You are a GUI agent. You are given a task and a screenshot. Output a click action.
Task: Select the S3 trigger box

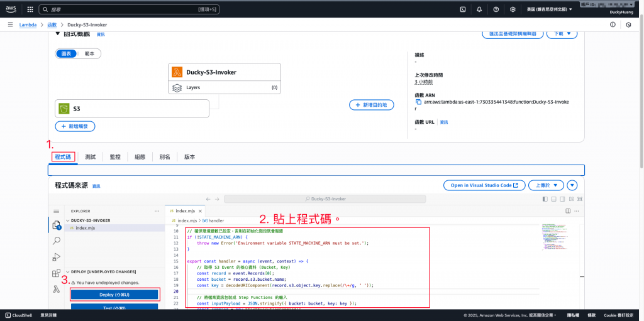[132, 109]
